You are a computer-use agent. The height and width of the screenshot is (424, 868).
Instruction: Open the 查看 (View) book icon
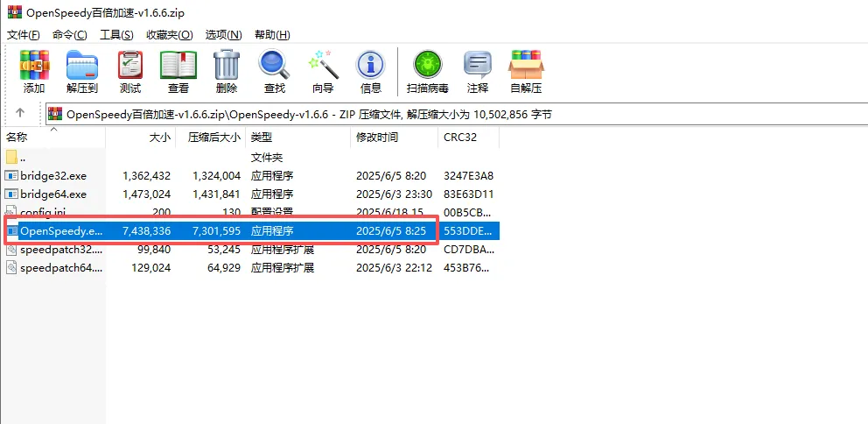coord(178,65)
